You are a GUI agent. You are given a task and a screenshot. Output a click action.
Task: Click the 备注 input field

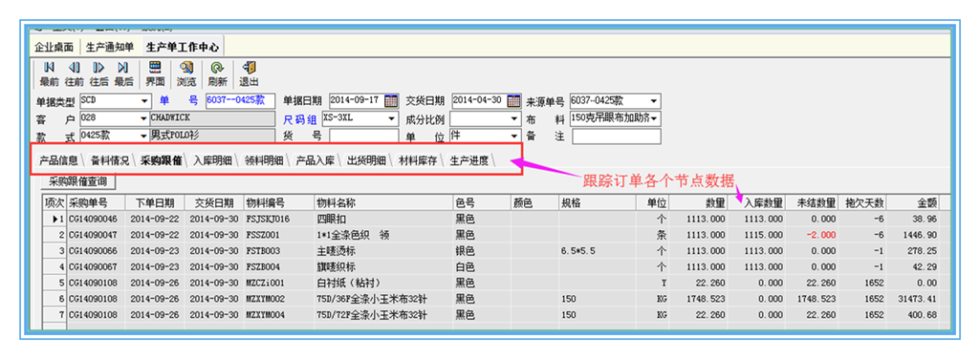[x=617, y=136]
